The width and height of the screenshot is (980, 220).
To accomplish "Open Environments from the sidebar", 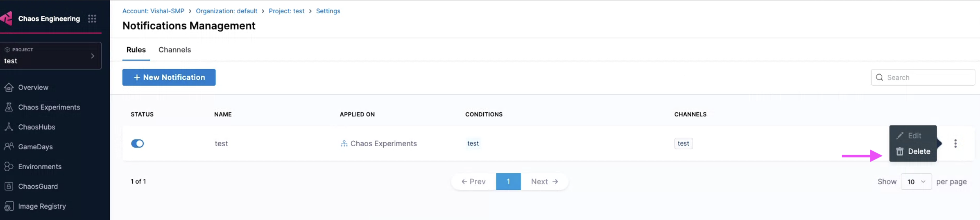I will coord(40,167).
